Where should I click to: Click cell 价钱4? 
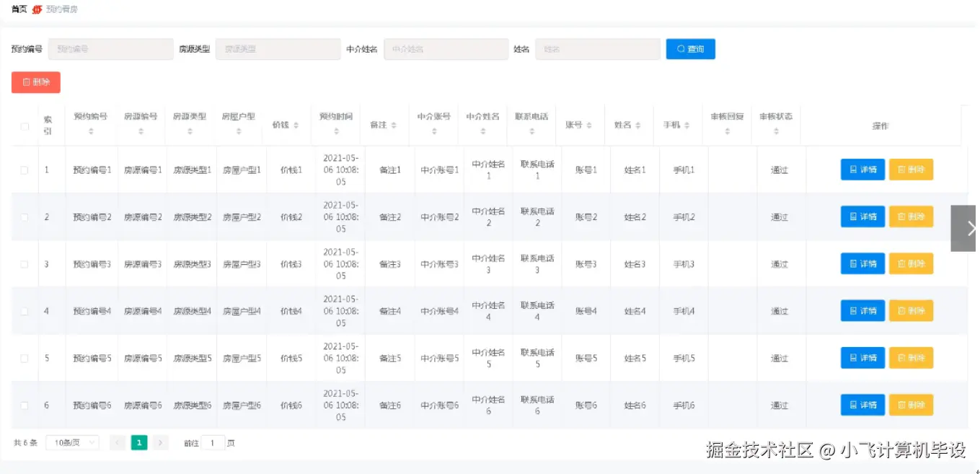291,311
